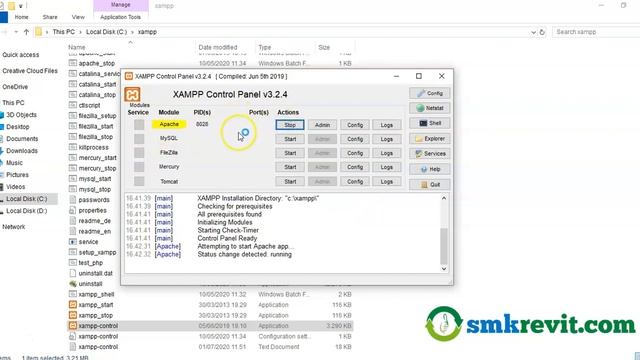Select Documents in navigation pane

(22, 139)
